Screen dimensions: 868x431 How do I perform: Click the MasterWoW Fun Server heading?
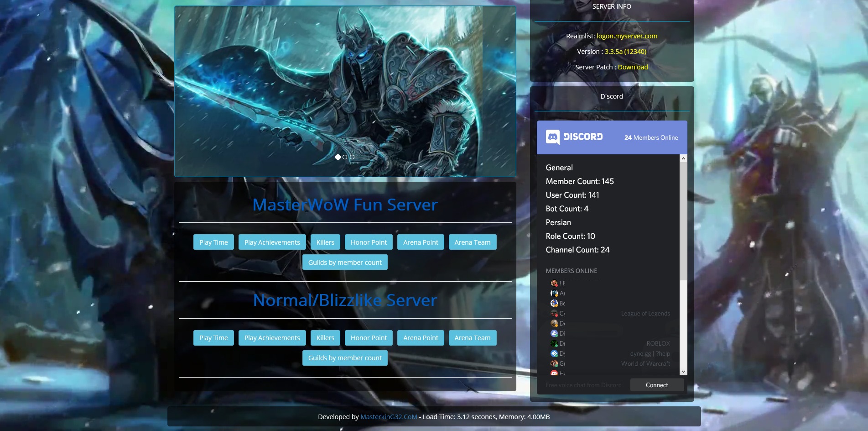tap(345, 205)
